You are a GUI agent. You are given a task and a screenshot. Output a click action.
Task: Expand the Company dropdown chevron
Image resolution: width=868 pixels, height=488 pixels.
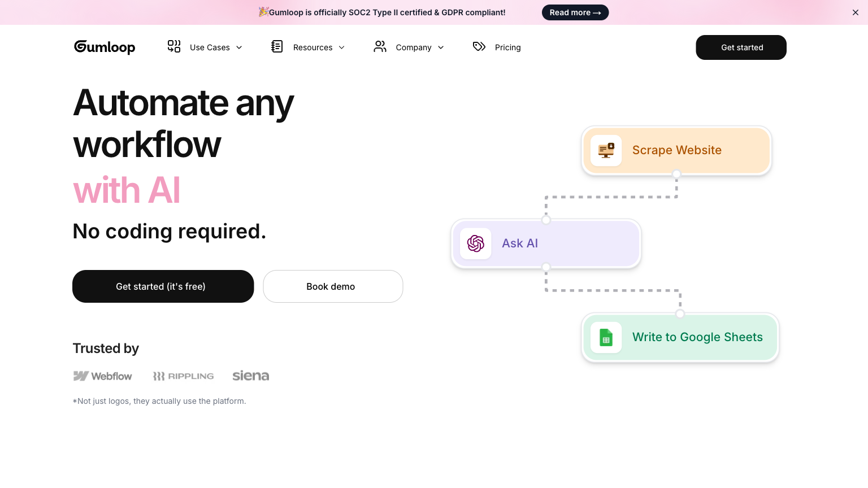coord(441,47)
